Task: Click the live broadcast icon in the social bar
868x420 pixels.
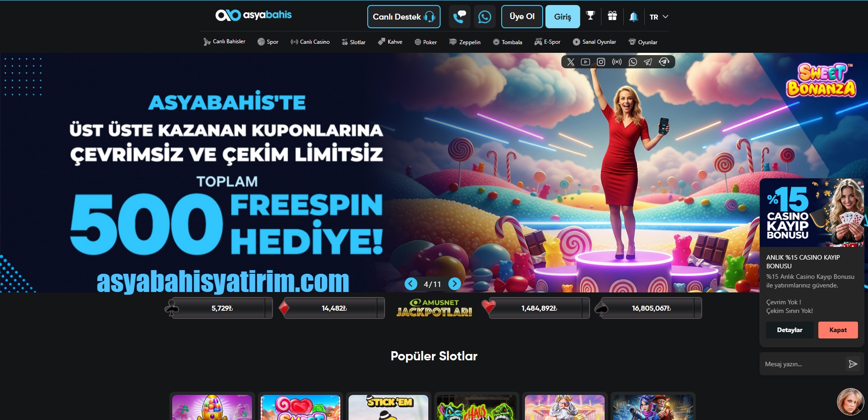Action: tap(617, 62)
